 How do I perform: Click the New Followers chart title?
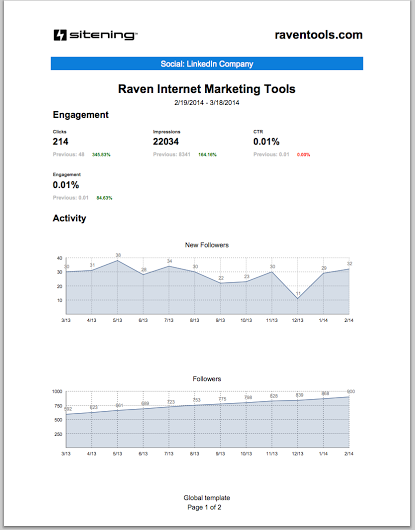[x=207, y=245]
